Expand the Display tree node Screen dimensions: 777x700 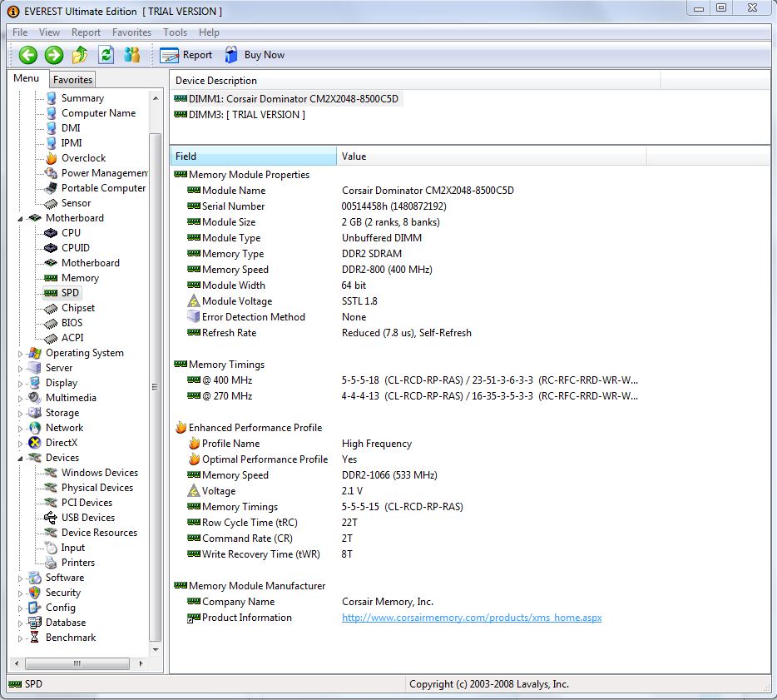pyautogui.click(x=20, y=383)
